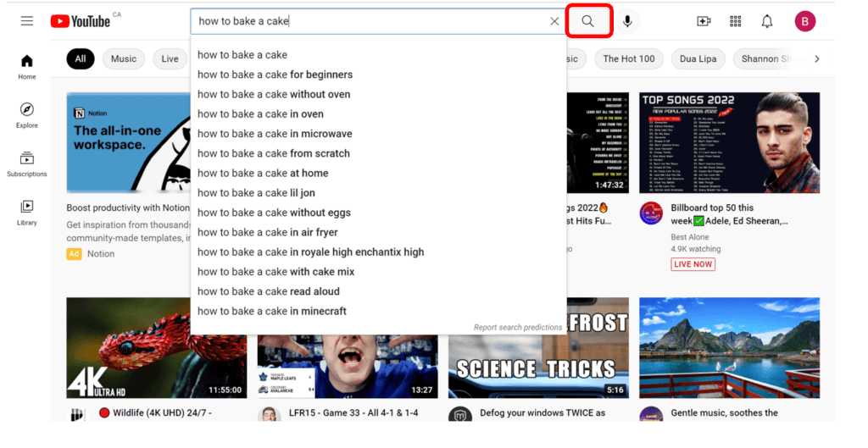Choose suggestion 'at home'

pyautogui.click(x=379, y=173)
